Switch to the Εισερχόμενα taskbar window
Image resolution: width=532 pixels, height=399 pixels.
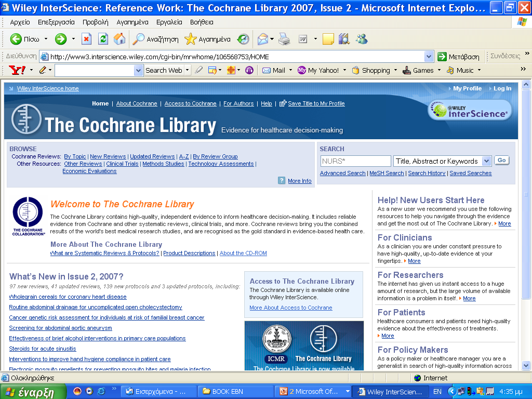click(158, 392)
